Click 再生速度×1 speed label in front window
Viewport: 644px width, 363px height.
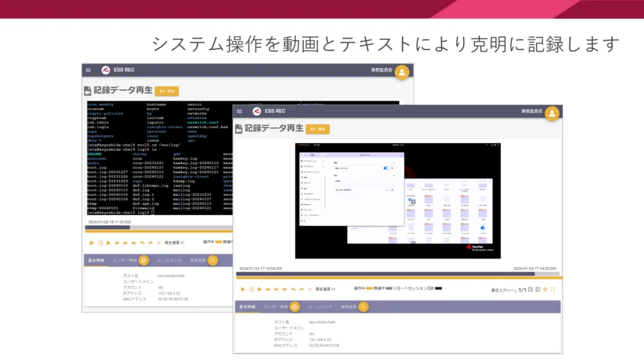[x=325, y=290]
